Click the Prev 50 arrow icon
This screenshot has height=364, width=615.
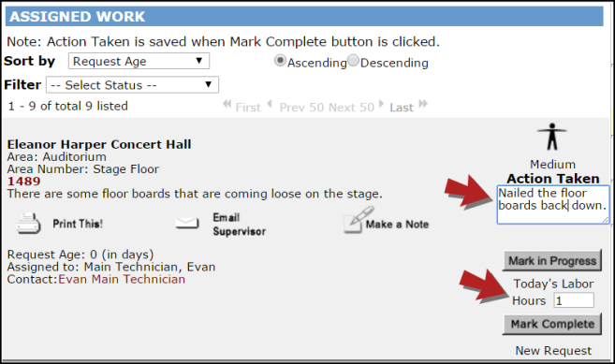270,105
